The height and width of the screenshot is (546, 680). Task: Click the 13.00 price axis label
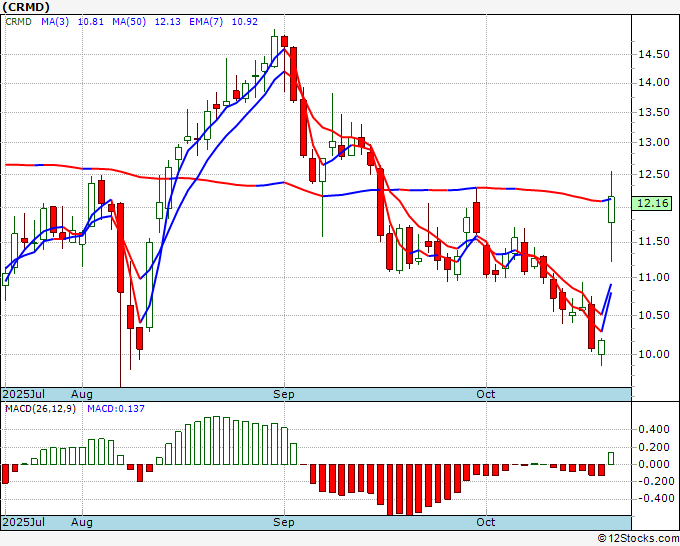(x=654, y=142)
